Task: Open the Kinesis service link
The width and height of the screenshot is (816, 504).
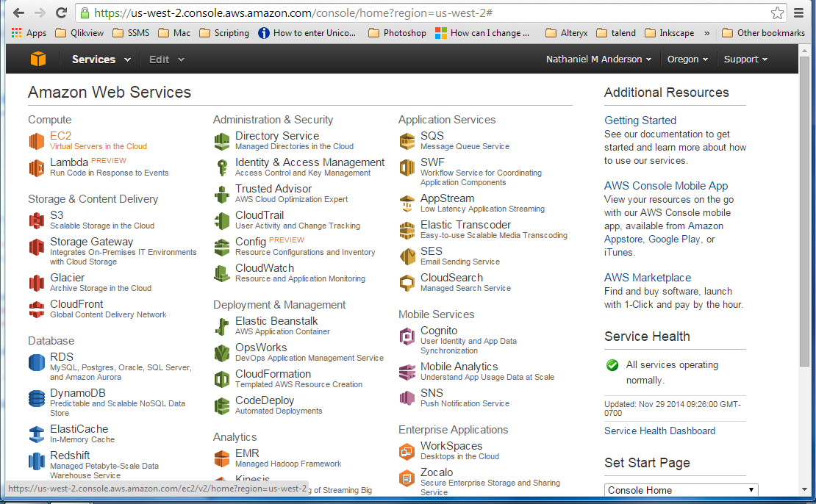Action: coord(252,479)
